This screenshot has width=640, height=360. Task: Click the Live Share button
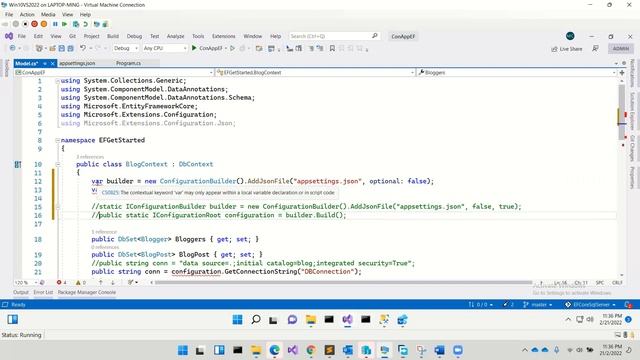coord(567,49)
